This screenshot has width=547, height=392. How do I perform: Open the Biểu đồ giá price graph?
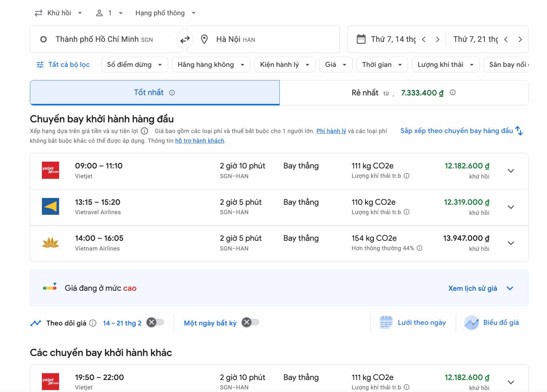492,323
